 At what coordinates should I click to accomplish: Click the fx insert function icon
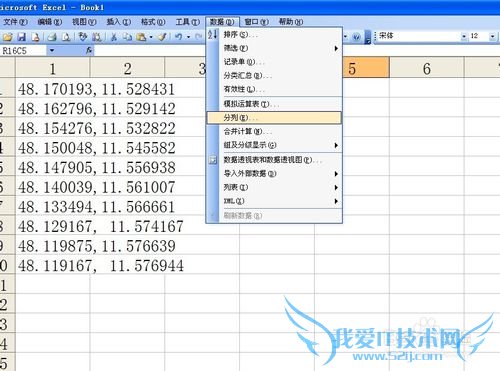tap(89, 51)
